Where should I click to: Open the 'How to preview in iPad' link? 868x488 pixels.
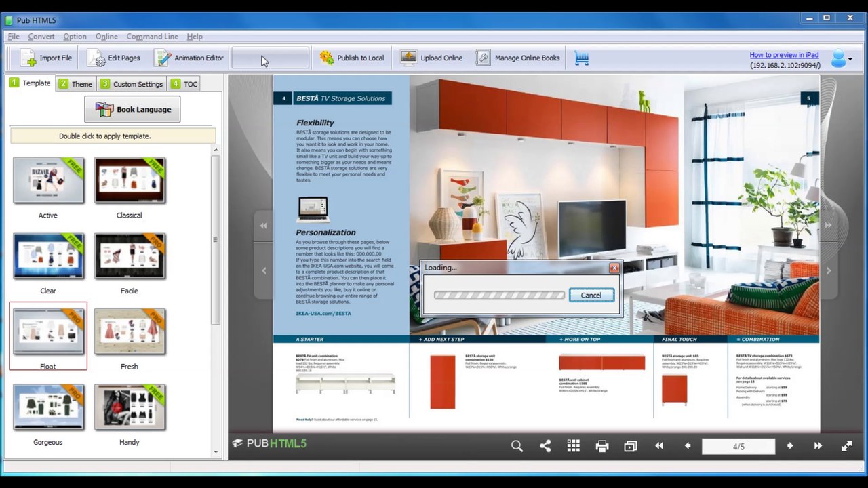[x=784, y=55]
